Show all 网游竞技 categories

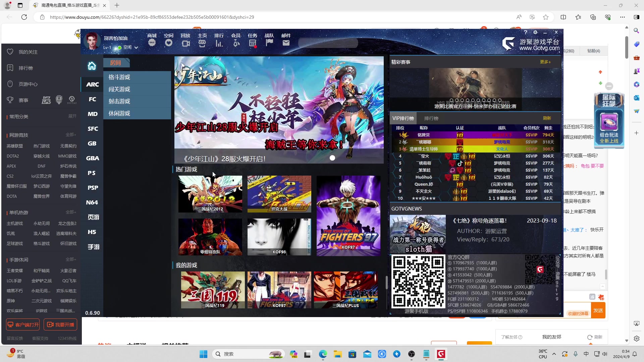(x=71, y=135)
